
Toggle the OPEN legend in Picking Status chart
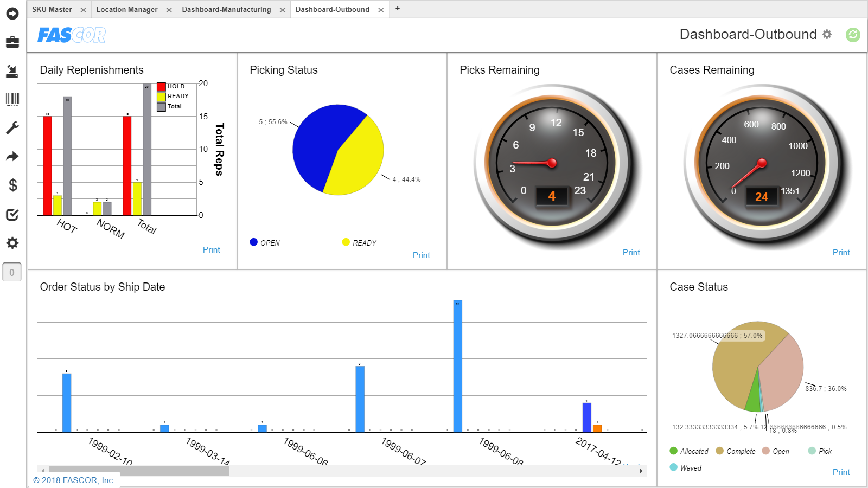[x=264, y=242]
